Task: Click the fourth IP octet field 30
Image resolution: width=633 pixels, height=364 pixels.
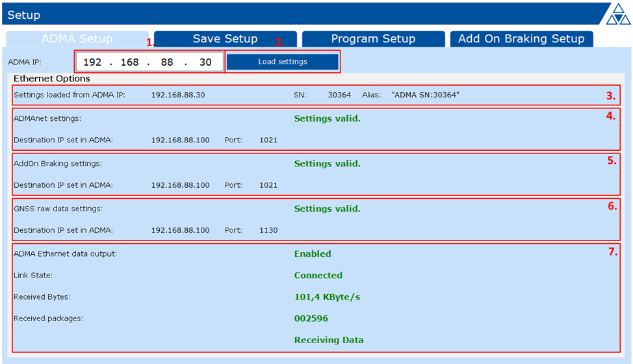Action: click(205, 62)
